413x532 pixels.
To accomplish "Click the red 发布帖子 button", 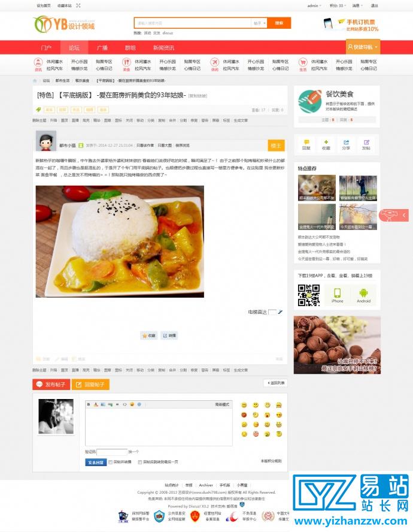I will tap(51, 385).
